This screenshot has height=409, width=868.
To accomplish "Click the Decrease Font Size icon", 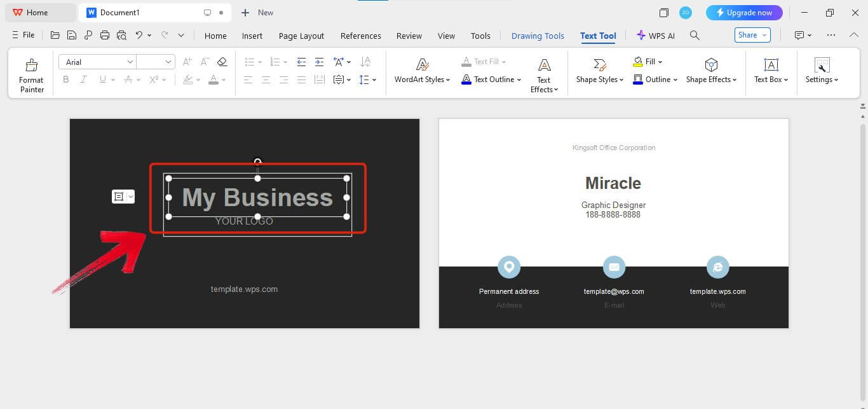I will tap(205, 62).
